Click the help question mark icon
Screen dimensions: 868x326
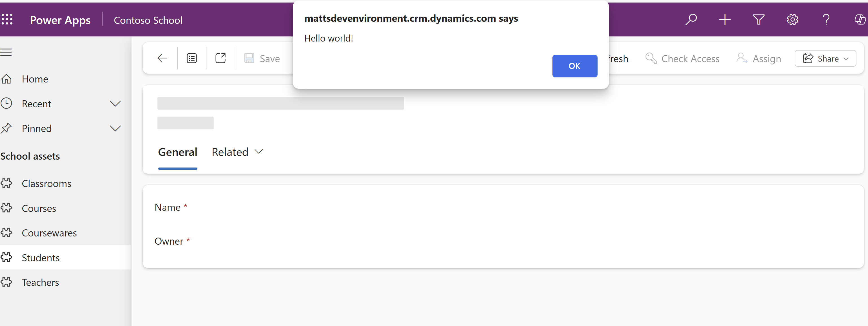coord(826,19)
